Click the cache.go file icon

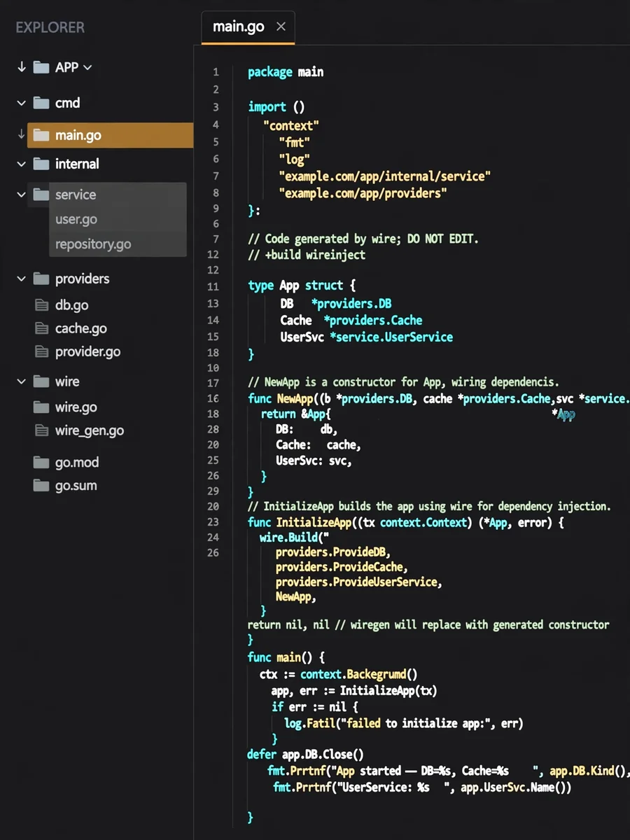pyautogui.click(x=41, y=328)
